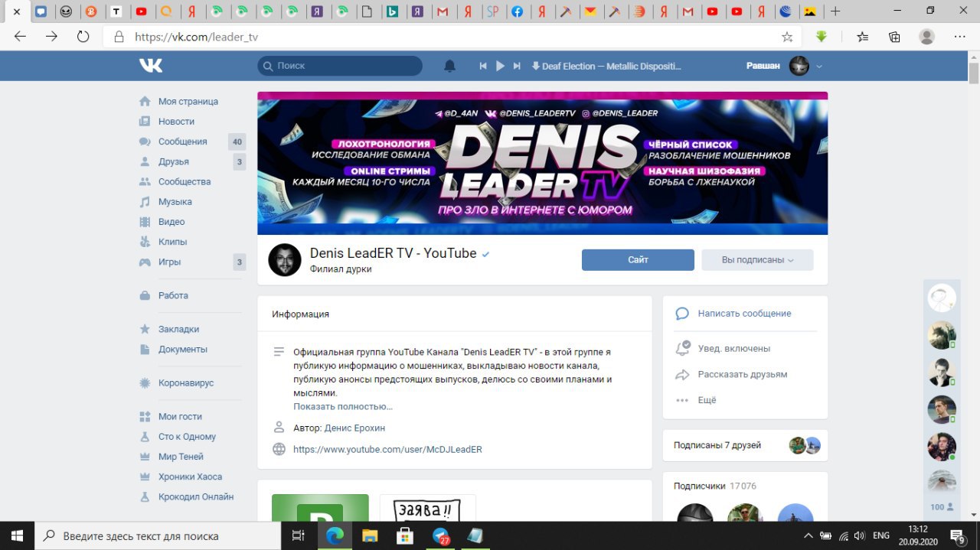
Task: Launch Хроники Хаоса game
Action: [x=190, y=477]
